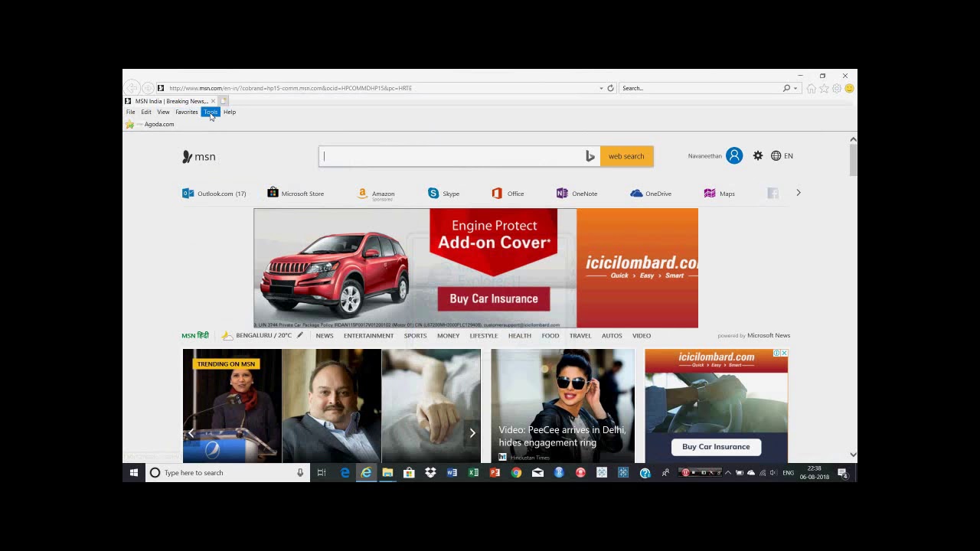Open the MONEY category
The image size is (980, 551).
click(449, 336)
